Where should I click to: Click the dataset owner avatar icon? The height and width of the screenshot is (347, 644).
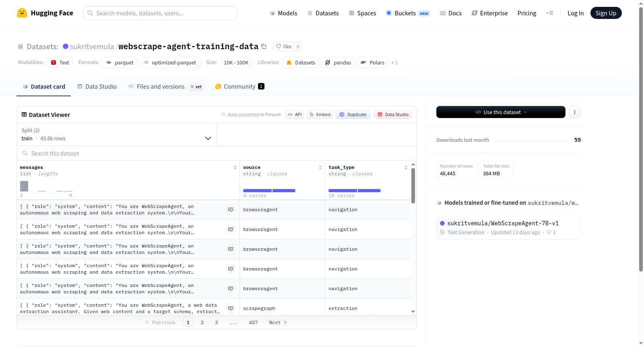coord(66,46)
